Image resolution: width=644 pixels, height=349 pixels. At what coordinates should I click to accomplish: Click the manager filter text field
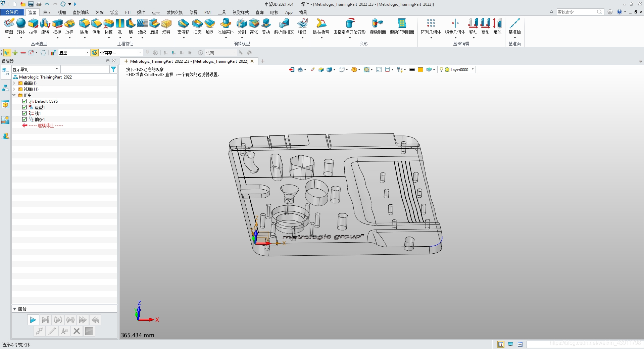click(85, 69)
